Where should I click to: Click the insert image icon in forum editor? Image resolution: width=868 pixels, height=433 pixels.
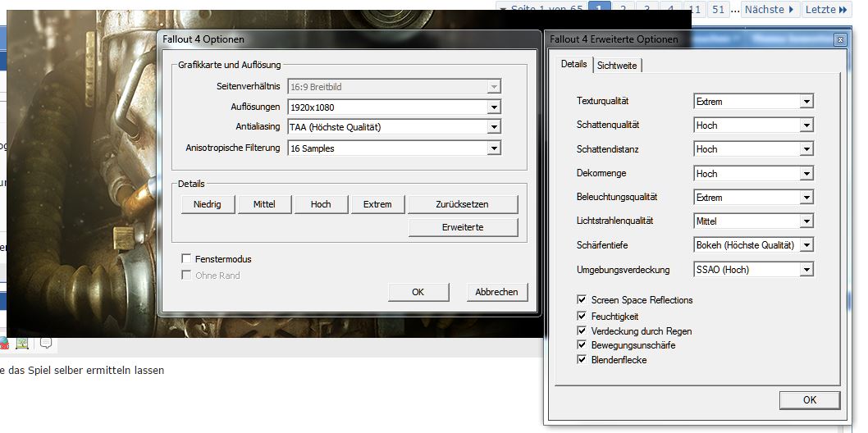click(23, 343)
